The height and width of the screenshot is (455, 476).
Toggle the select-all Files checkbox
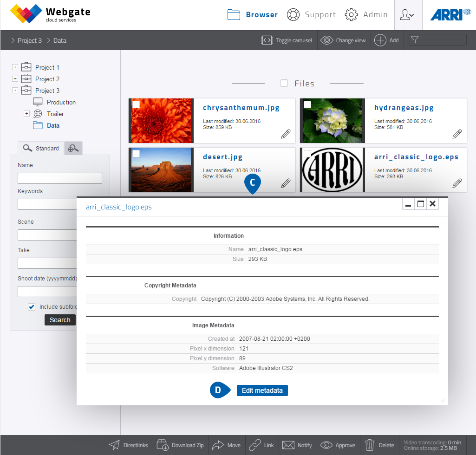pyautogui.click(x=284, y=83)
